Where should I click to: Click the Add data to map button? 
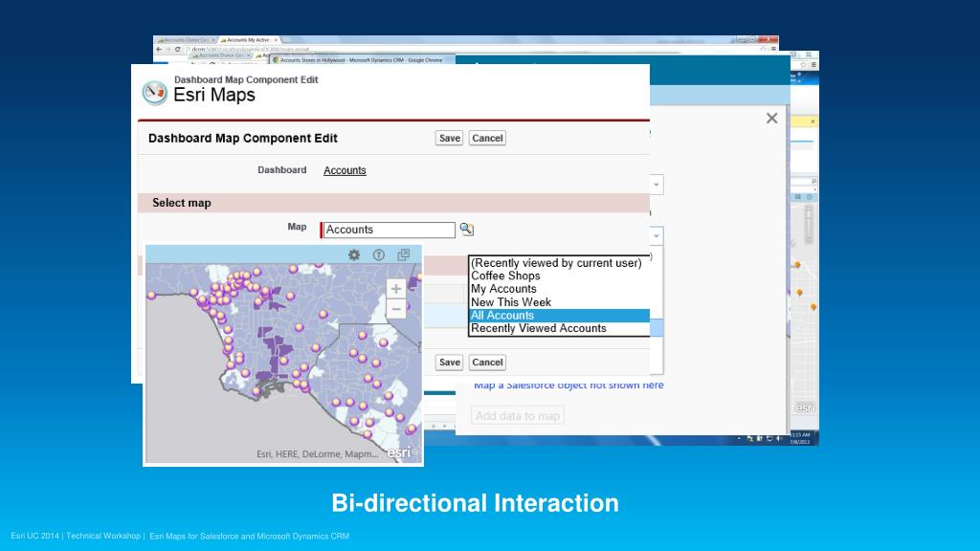518,415
